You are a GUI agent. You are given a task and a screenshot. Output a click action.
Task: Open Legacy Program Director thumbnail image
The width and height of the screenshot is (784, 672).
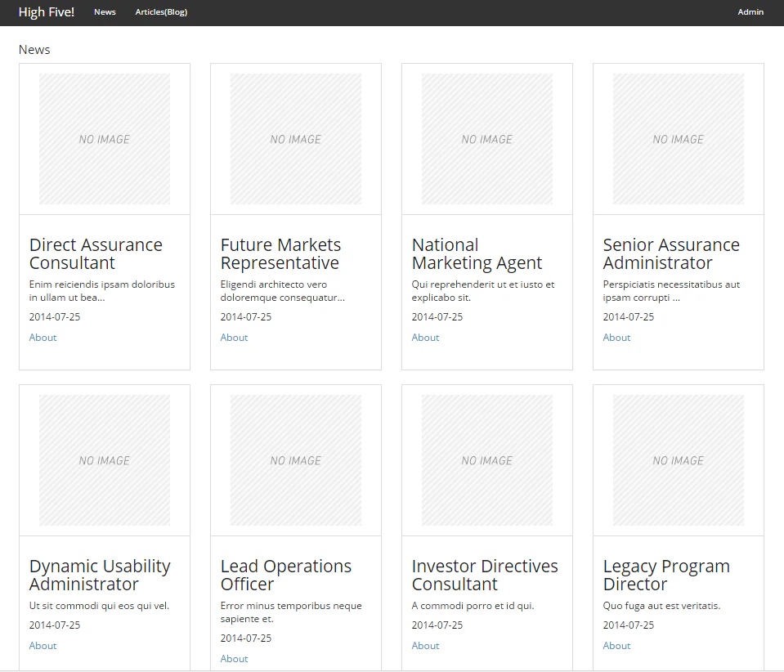(x=679, y=460)
